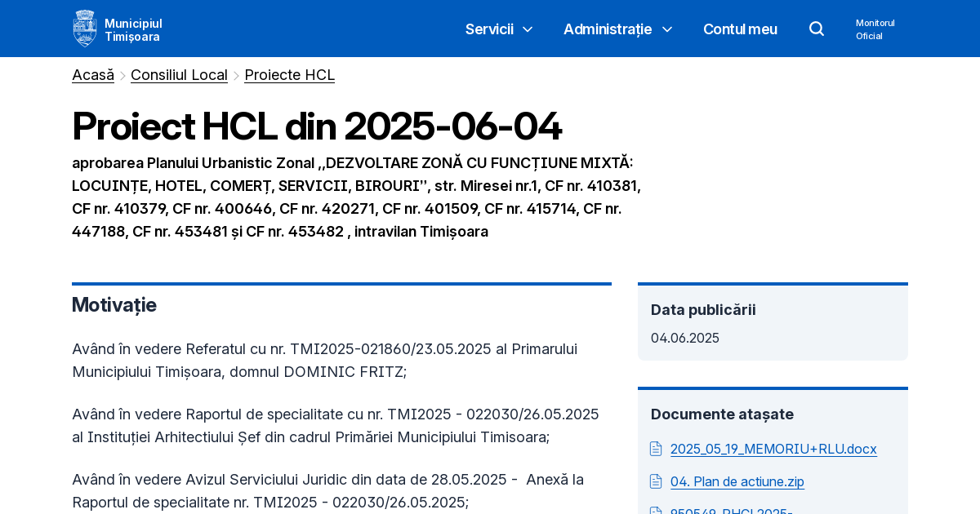Click the file icon next to 04. Plan de actiune.zip
This screenshot has width=980, height=514.
click(656, 481)
